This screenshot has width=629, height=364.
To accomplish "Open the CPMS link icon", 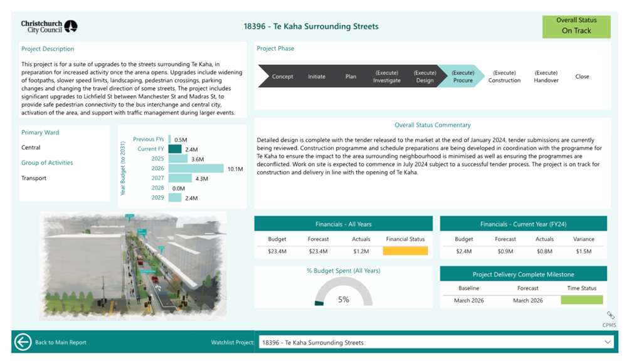I will (x=610, y=315).
